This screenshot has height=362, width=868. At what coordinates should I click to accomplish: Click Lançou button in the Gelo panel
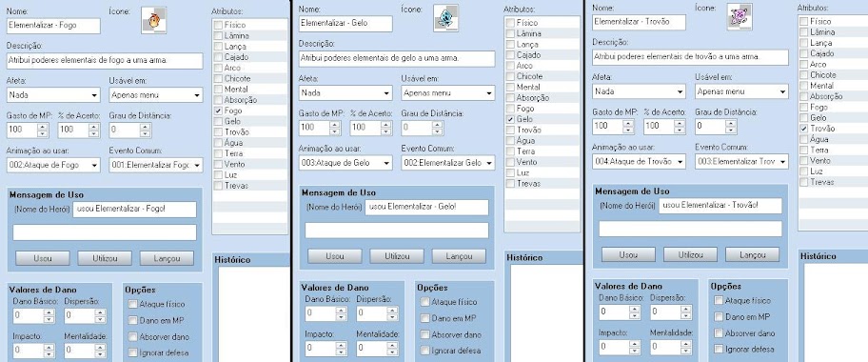(459, 255)
